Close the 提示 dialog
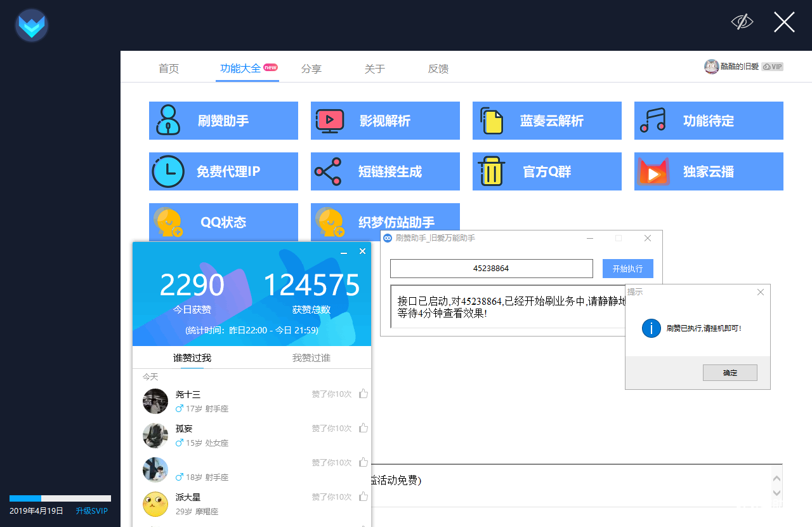The height and width of the screenshot is (527, 812). 761,292
